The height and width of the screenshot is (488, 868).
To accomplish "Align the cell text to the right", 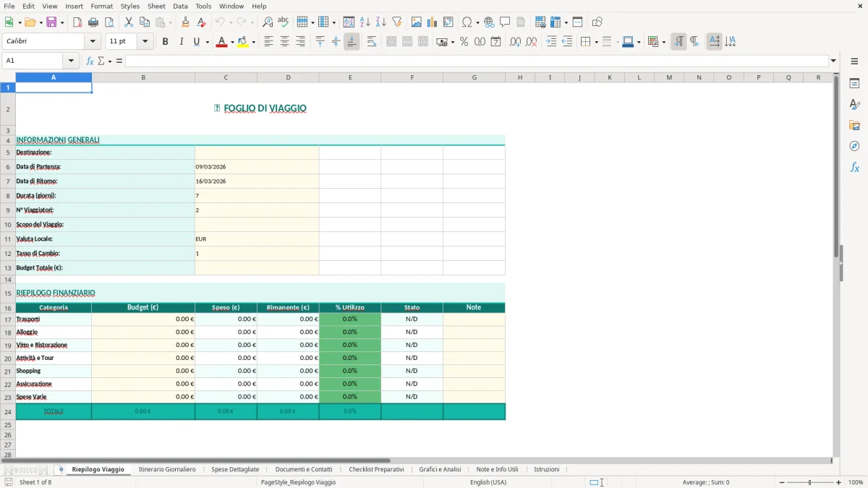I will (x=300, y=42).
